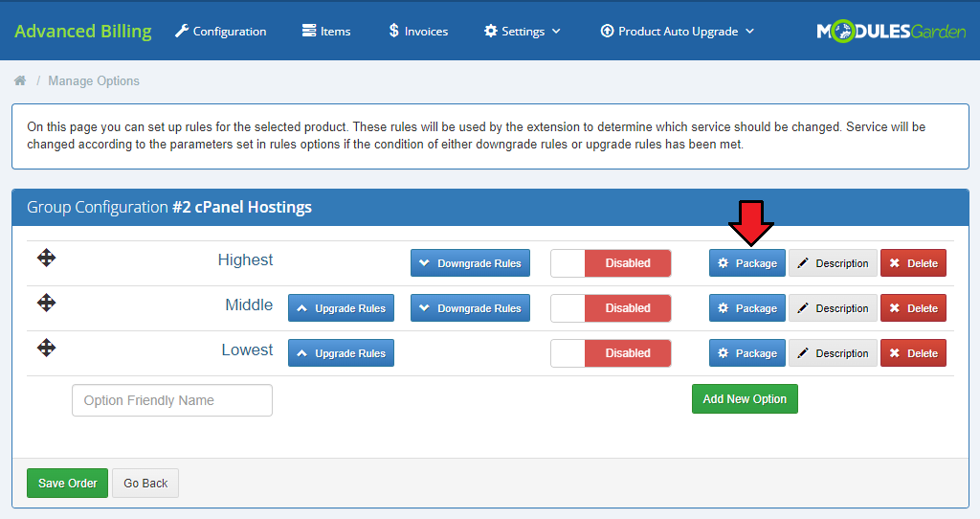Viewport: 980px width, 519px height.
Task: Edit Description of the Lowest option
Action: pyautogui.click(x=834, y=353)
